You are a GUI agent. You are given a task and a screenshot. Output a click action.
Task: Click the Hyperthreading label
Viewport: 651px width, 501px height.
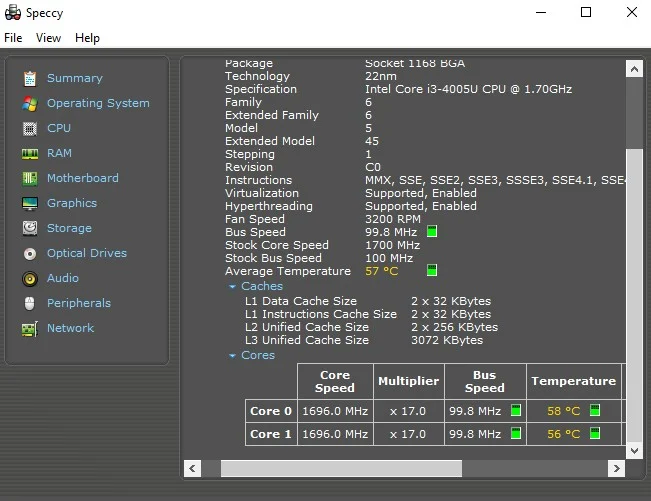(x=269, y=206)
